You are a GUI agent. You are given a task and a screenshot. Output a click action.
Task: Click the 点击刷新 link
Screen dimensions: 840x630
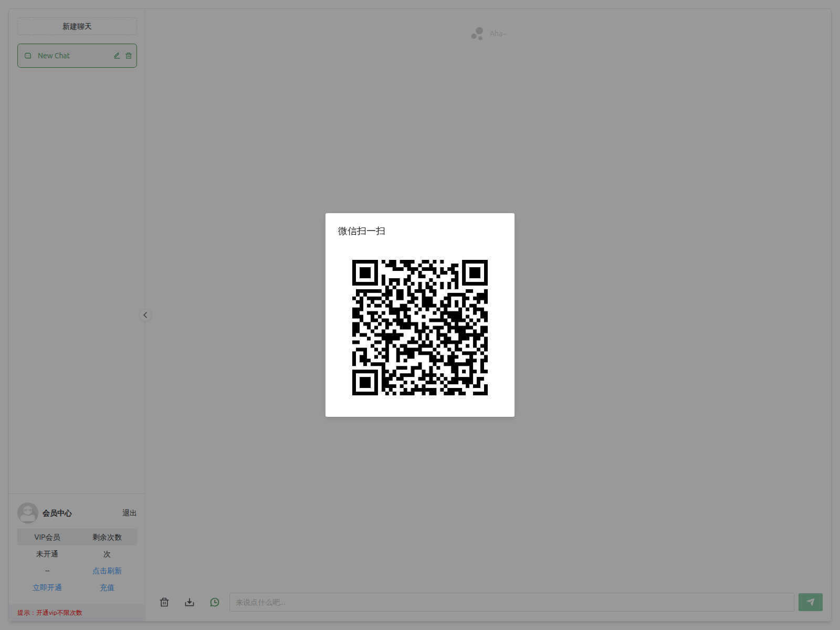pos(107,571)
